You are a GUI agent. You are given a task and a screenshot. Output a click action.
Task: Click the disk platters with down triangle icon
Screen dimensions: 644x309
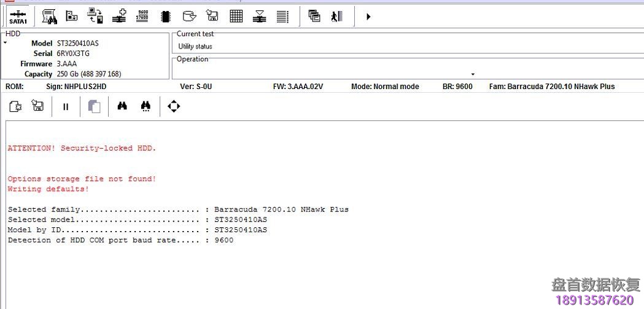(259, 17)
